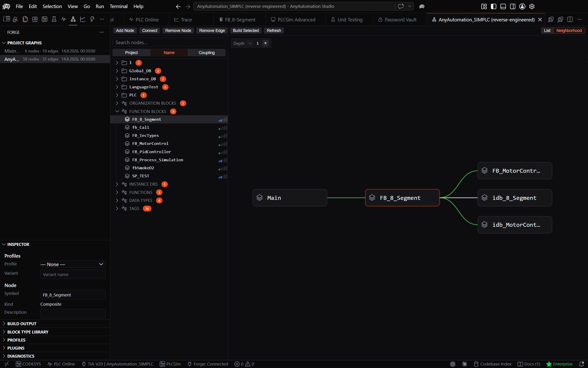Click the Search nodes input field

pos(169,42)
